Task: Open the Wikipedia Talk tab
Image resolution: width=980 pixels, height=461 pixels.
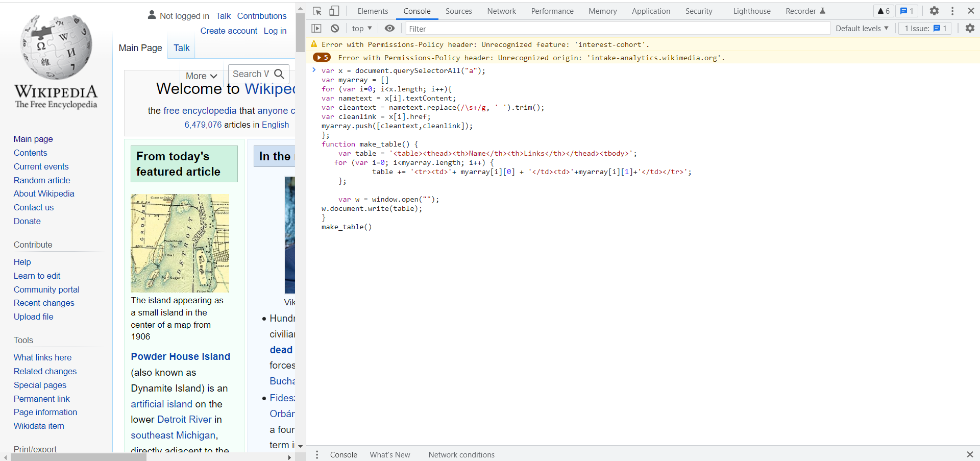Action: click(x=181, y=48)
